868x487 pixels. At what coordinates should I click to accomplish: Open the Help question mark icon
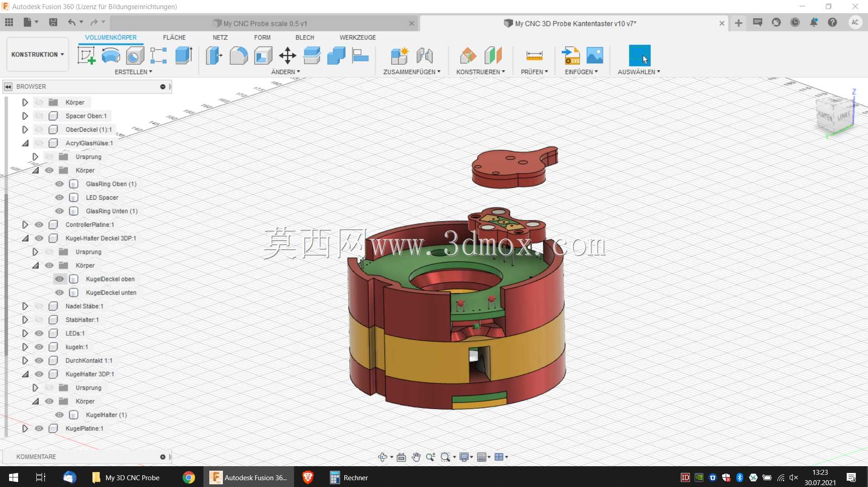click(832, 22)
